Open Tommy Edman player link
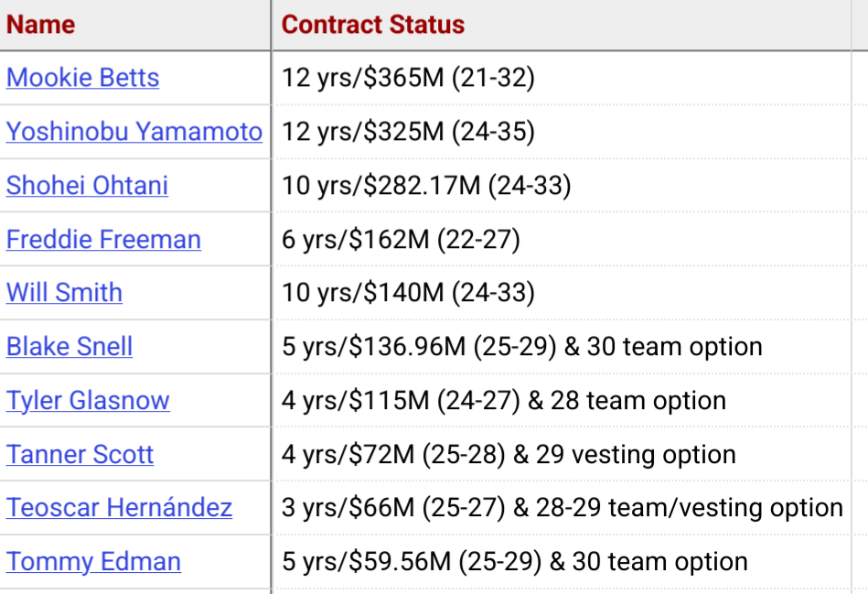This screenshot has width=868, height=594. point(93,562)
